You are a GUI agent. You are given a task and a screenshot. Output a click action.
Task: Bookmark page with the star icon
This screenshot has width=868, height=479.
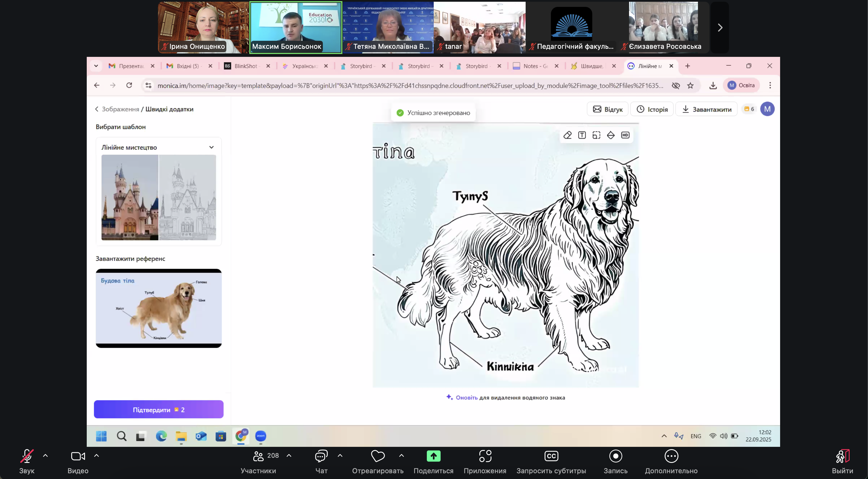coord(690,86)
